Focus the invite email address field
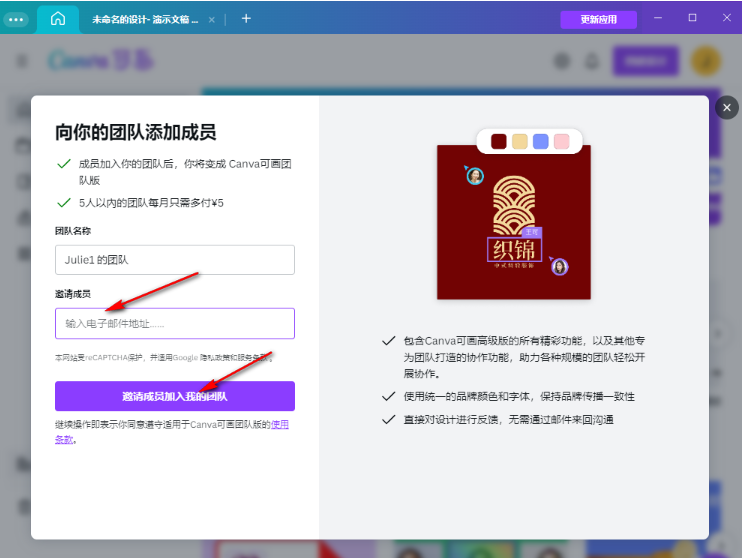The height and width of the screenshot is (558, 742). click(175, 323)
